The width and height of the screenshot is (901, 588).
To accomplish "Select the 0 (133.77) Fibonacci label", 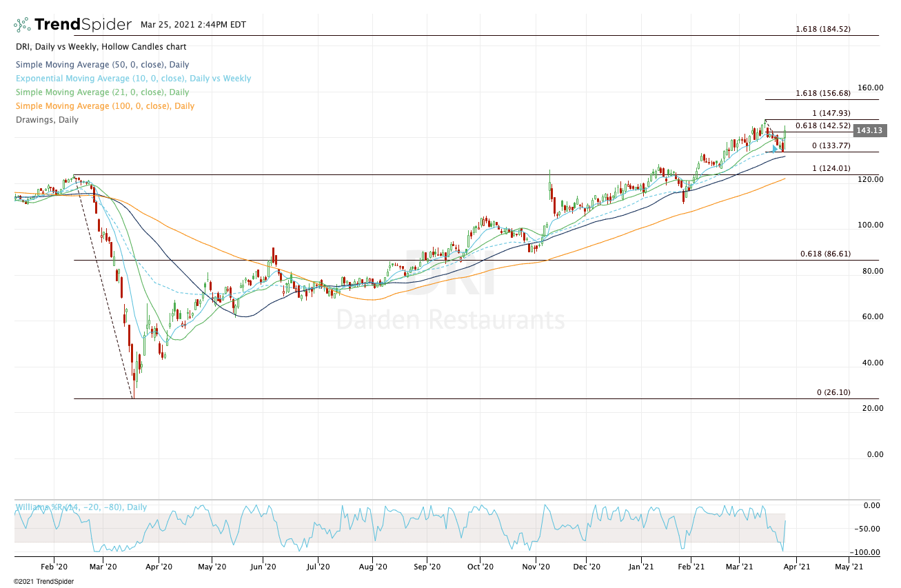I will click(x=831, y=145).
